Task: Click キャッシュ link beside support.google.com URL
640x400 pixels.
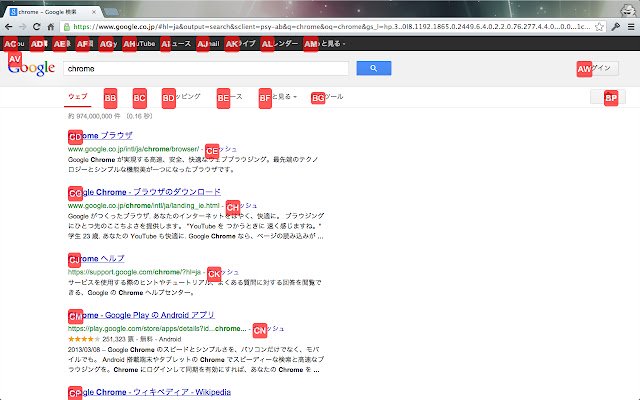Action: pyautogui.click(x=223, y=272)
